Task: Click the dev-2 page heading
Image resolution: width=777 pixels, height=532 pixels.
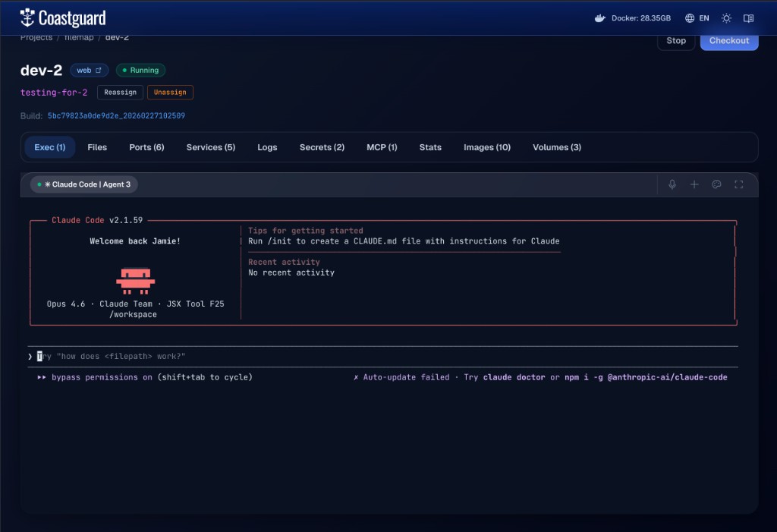Action: [41, 71]
